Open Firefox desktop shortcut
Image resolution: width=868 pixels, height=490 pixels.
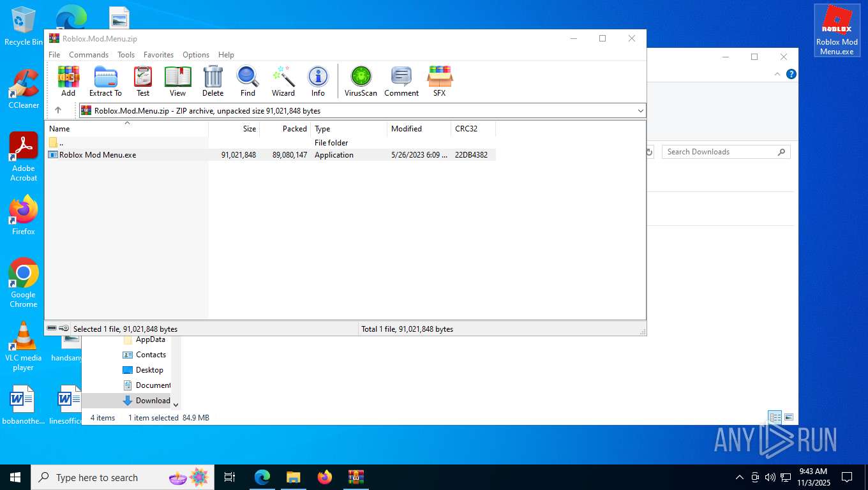pyautogui.click(x=24, y=216)
